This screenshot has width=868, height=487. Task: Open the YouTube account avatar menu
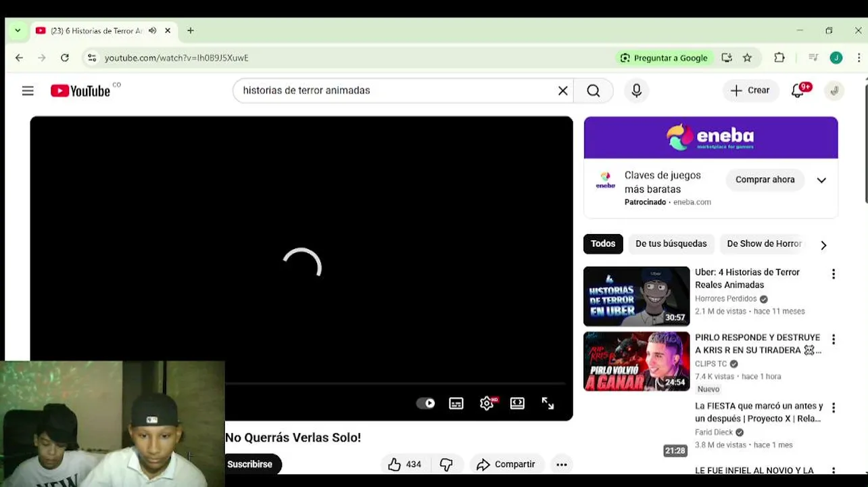click(834, 91)
